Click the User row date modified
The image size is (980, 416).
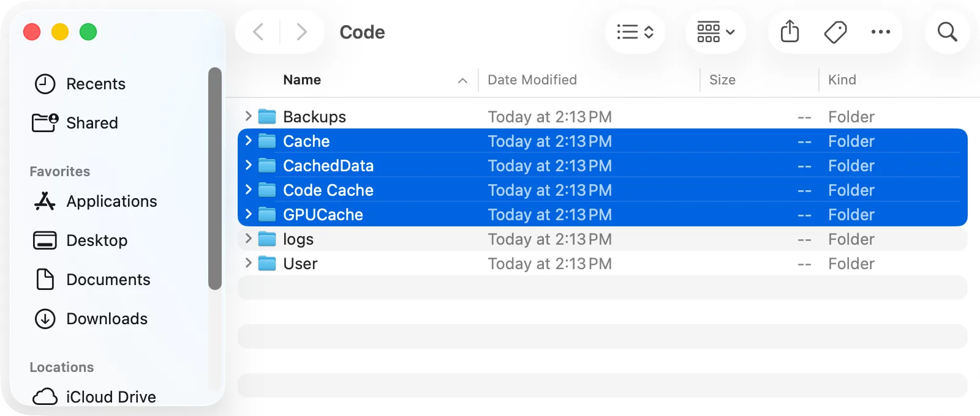(x=549, y=264)
